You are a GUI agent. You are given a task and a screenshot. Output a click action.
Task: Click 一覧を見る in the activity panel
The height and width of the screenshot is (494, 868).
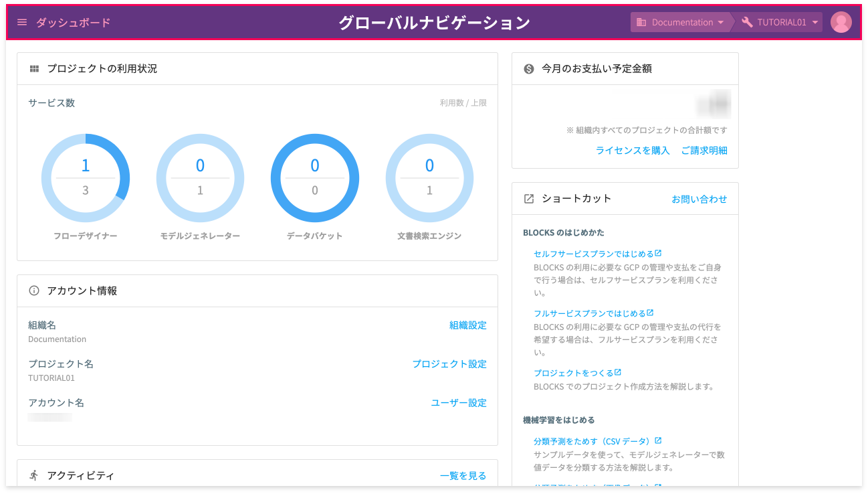pos(463,476)
